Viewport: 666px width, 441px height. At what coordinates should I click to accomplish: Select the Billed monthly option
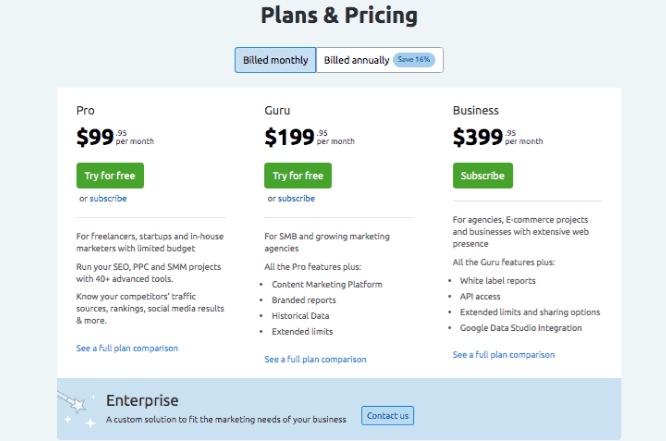[x=275, y=60]
